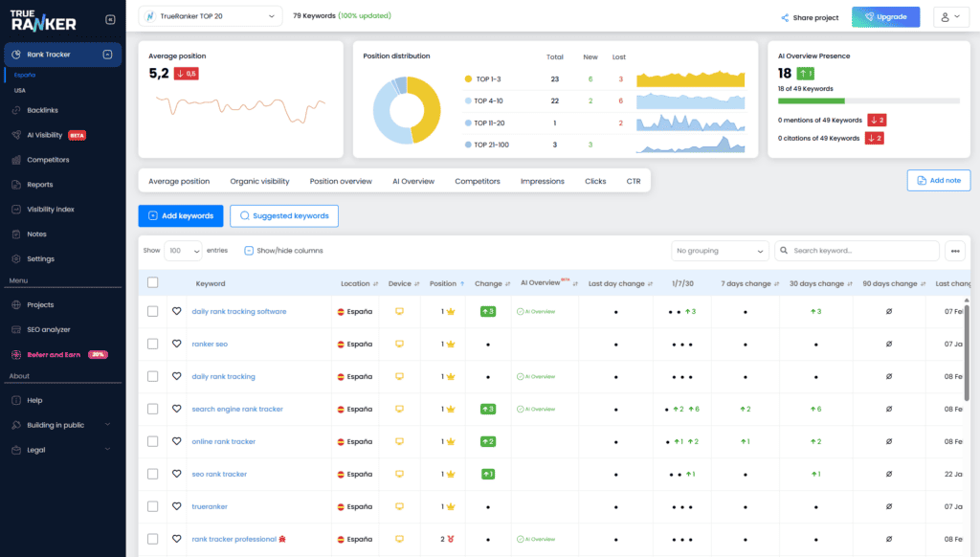The width and height of the screenshot is (980, 557).
Task: Check the box for daily rank tracking
Action: (x=152, y=376)
